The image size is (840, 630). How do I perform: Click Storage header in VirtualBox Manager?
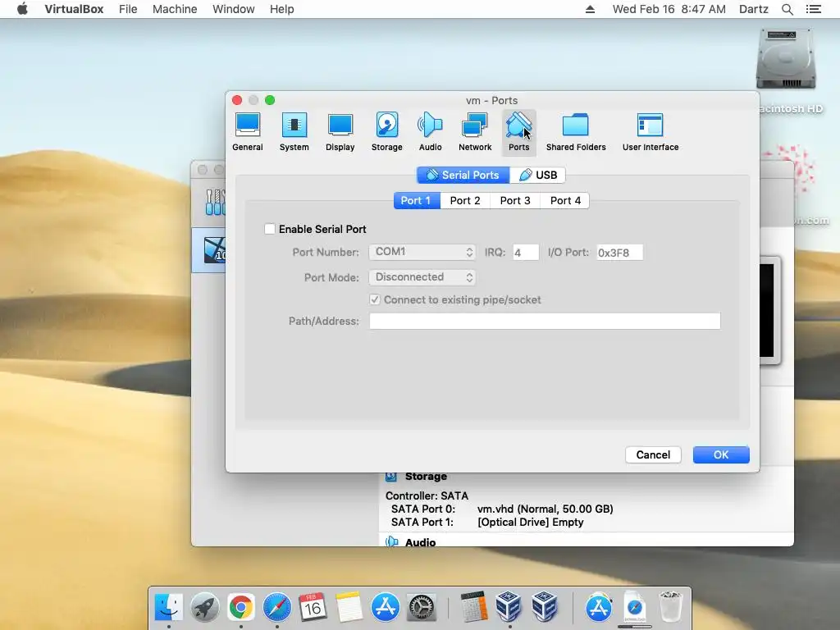[426, 477]
